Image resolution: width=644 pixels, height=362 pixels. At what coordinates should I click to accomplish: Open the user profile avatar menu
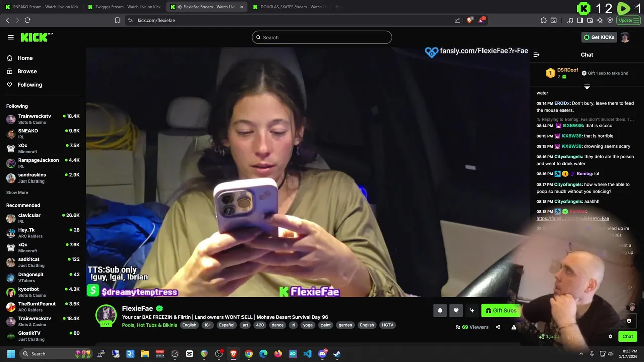pyautogui.click(x=625, y=37)
